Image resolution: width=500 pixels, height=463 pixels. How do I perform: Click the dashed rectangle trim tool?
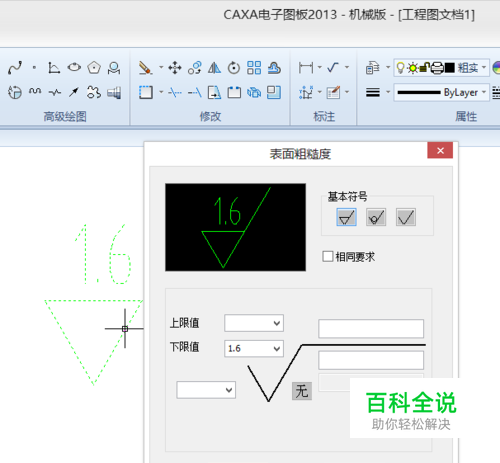pos(146,92)
